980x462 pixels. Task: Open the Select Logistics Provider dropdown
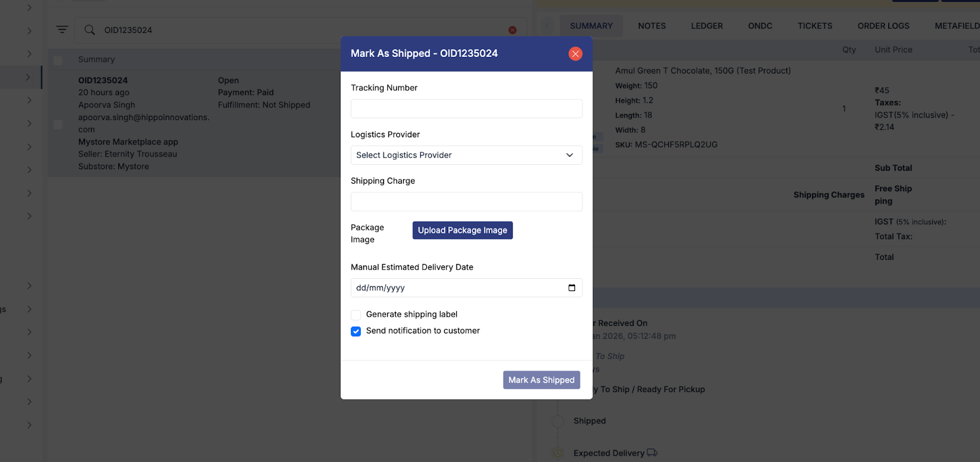(466, 155)
